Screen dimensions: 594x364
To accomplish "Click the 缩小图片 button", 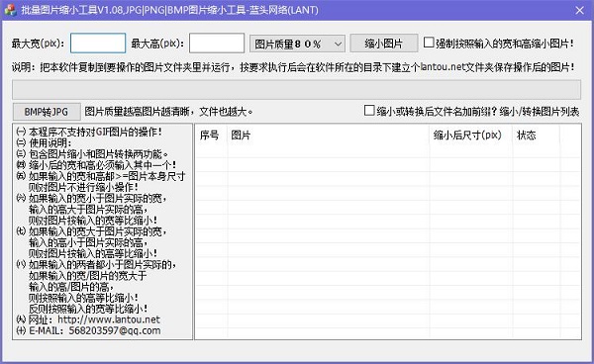I will (384, 44).
